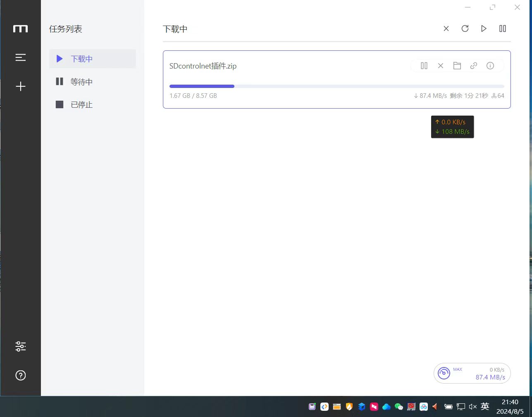This screenshot has height=417, width=532.
Task: Click the floating network speed widget
Action: (453, 127)
